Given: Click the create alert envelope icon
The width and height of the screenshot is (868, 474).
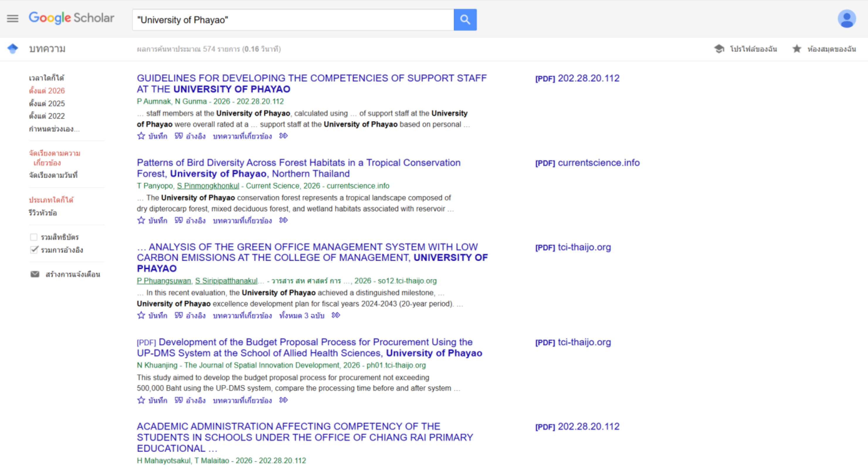Looking at the screenshot, I should point(35,274).
